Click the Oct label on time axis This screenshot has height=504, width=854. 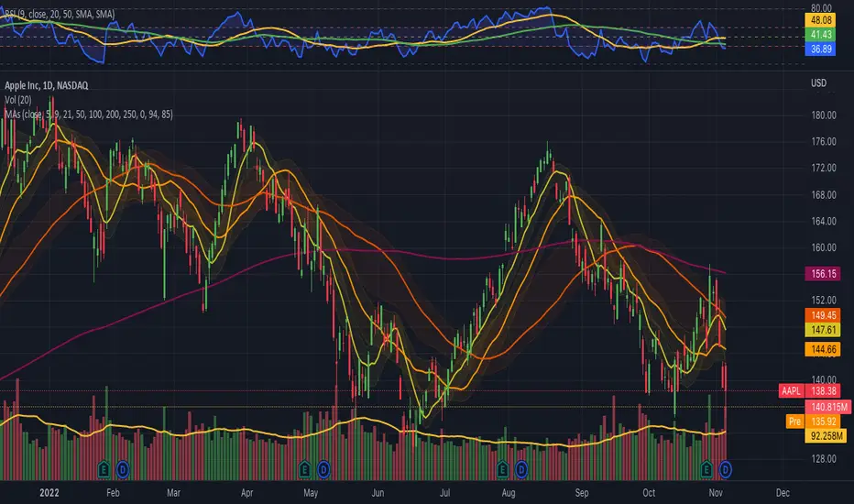click(649, 493)
